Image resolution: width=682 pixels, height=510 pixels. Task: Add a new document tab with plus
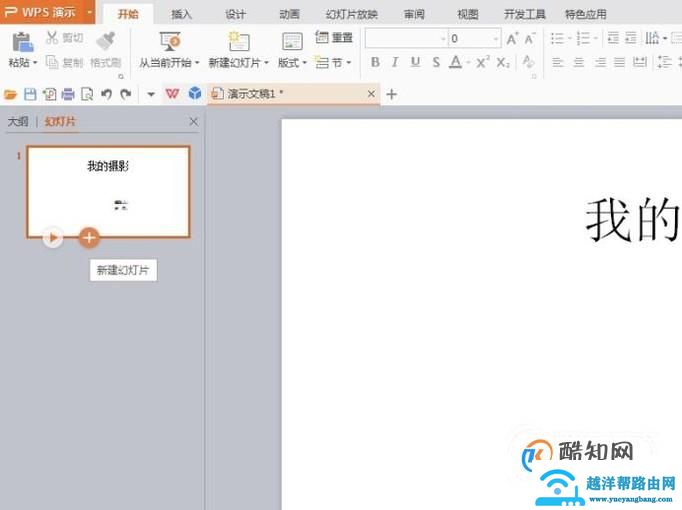click(391, 94)
